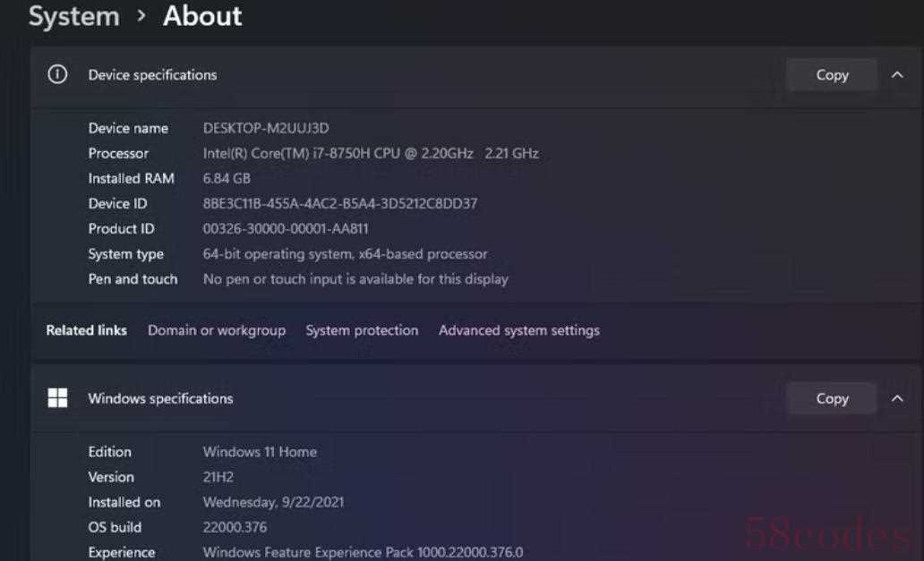The height and width of the screenshot is (561, 924).
Task: Open the System protection link
Action: click(x=362, y=331)
